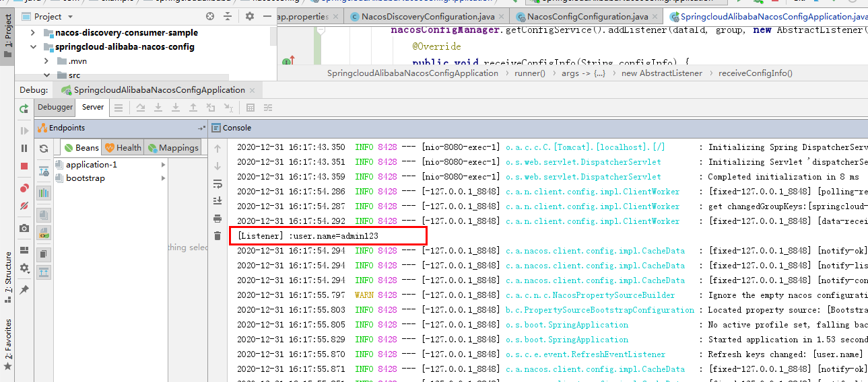Click receiveConfigInfo() breadcrumb

point(756,73)
